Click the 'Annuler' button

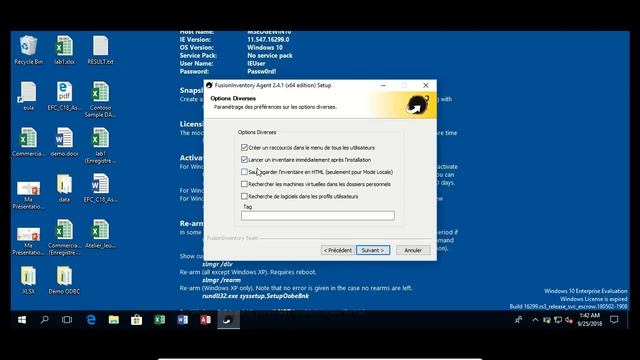coord(413,250)
